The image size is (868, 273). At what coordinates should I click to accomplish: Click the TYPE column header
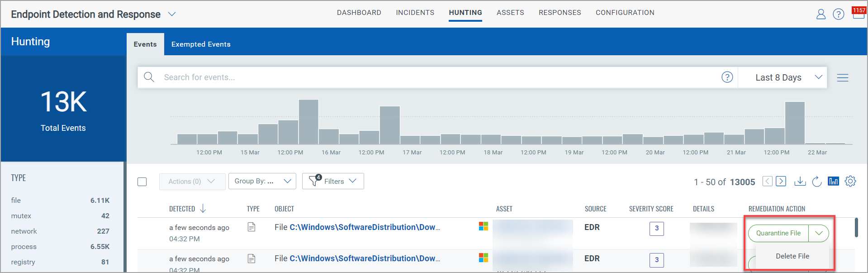point(253,209)
